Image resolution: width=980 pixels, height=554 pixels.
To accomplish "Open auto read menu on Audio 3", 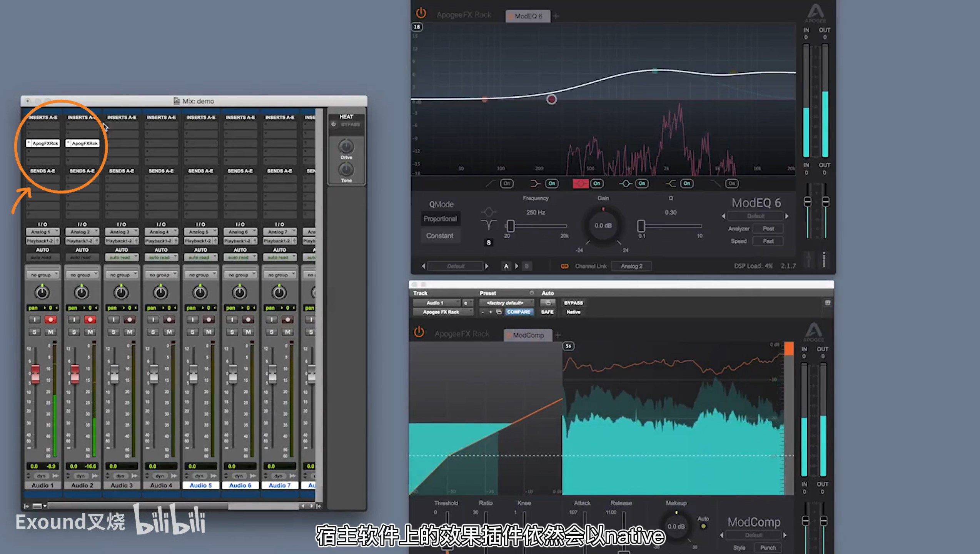I will (x=122, y=257).
